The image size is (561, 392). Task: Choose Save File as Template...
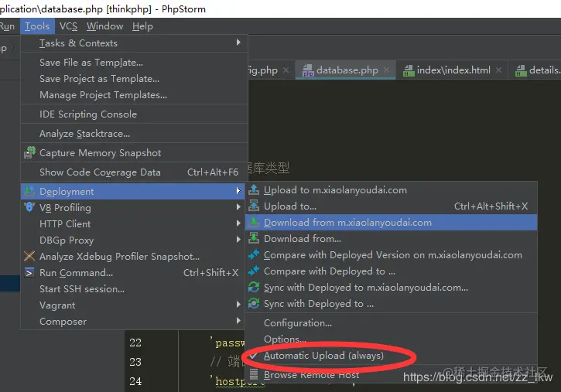[x=134, y=63]
